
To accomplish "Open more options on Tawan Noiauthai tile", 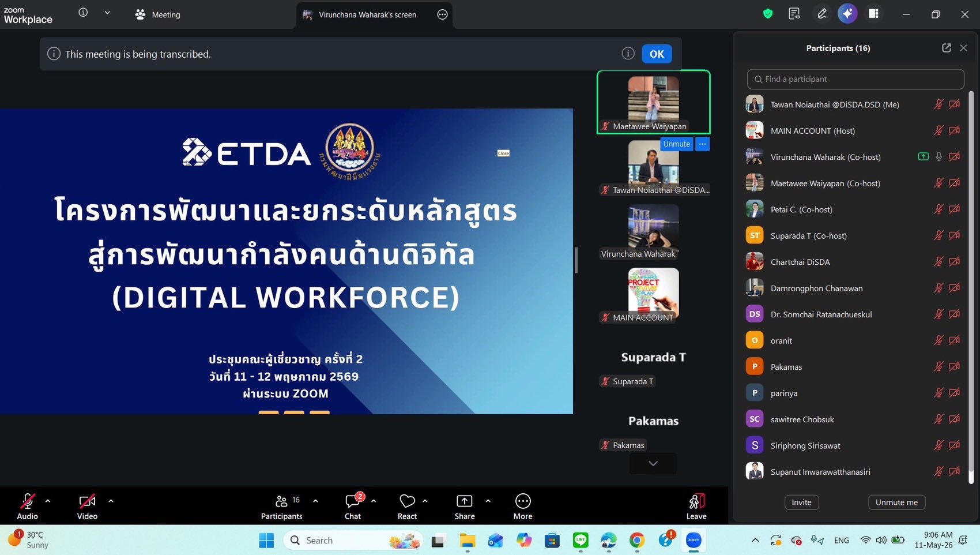I will pos(702,144).
